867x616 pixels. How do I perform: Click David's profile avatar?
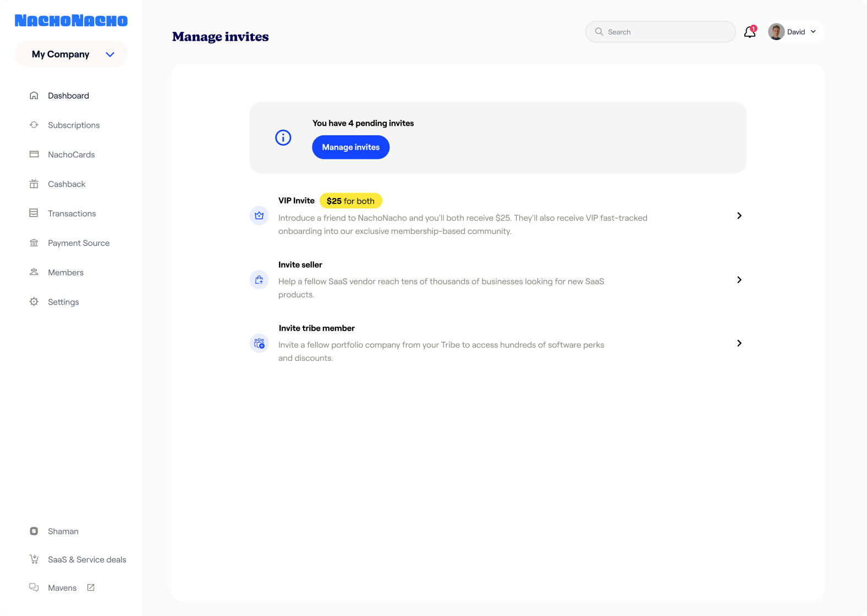pyautogui.click(x=776, y=32)
